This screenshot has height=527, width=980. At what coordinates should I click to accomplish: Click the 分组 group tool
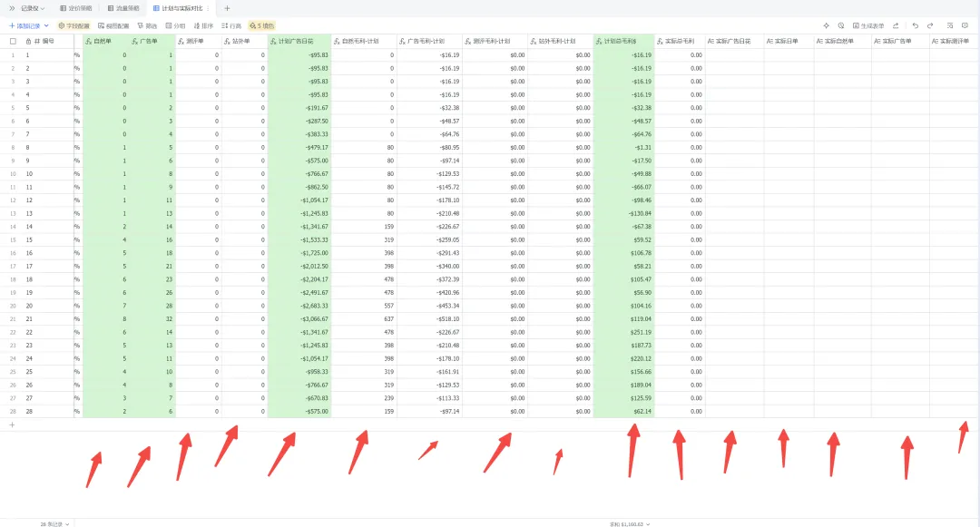point(176,25)
